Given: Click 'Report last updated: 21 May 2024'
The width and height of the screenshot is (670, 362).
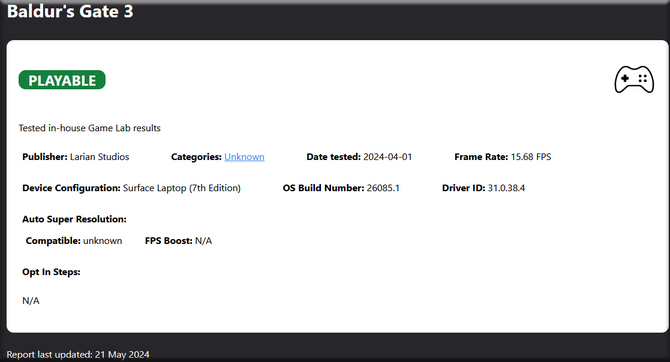Looking at the screenshot, I should (78, 354).
